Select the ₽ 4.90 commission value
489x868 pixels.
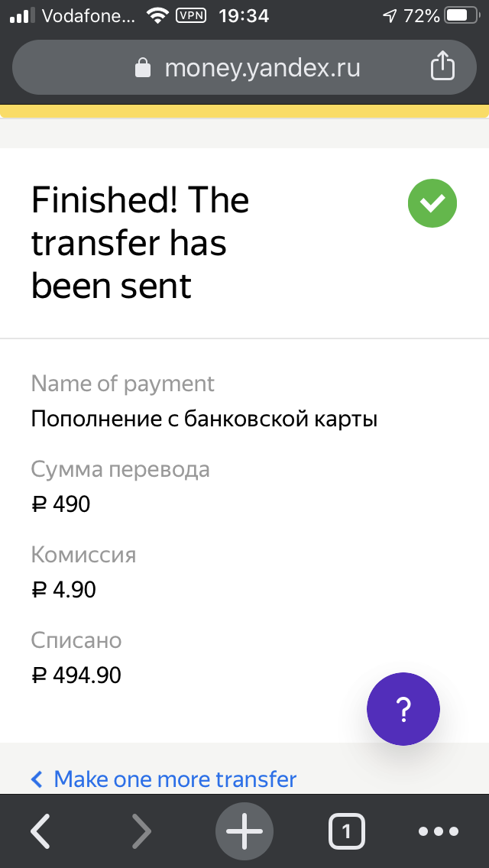pos(64,590)
